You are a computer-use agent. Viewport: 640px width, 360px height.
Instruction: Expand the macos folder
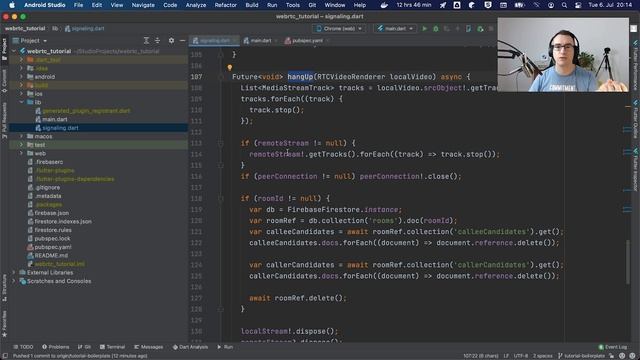point(22,136)
